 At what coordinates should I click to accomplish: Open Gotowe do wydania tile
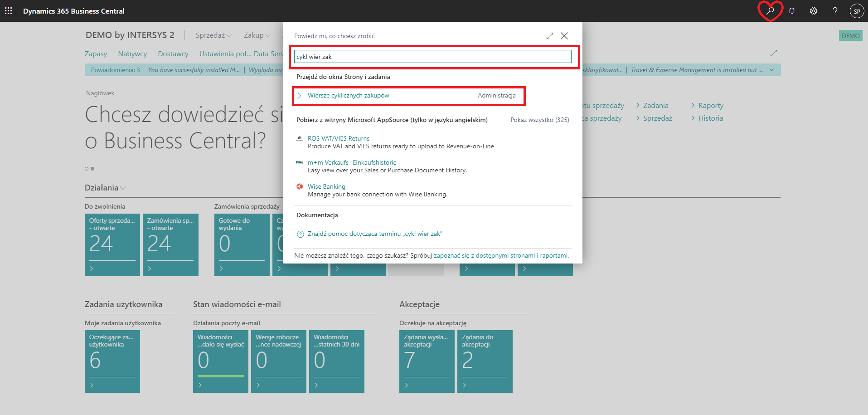pyautogui.click(x=242, y=245)
